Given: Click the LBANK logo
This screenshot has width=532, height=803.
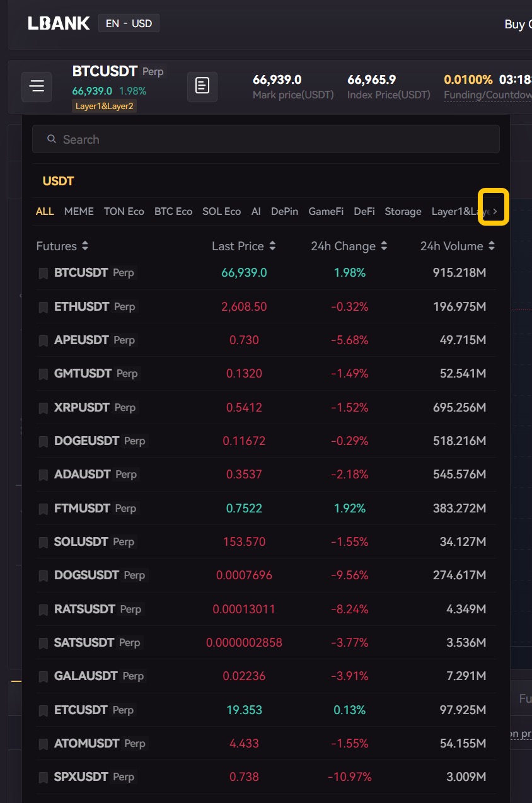Looking at the screenshot, I should pos(59,24).
